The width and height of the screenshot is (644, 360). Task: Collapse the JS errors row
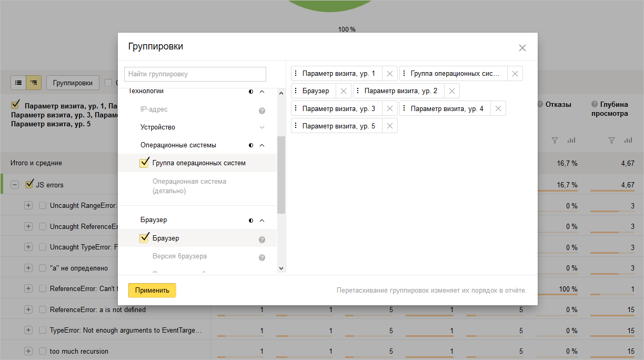[15, 185]
